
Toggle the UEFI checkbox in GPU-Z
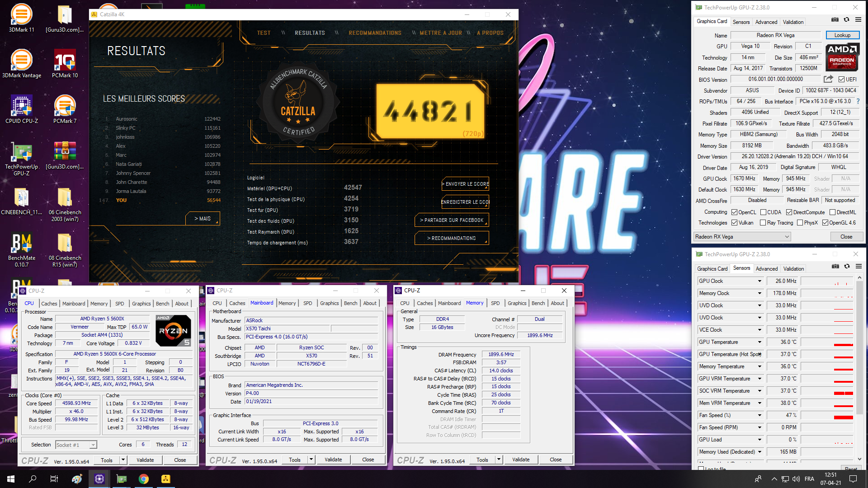(841, 80)
